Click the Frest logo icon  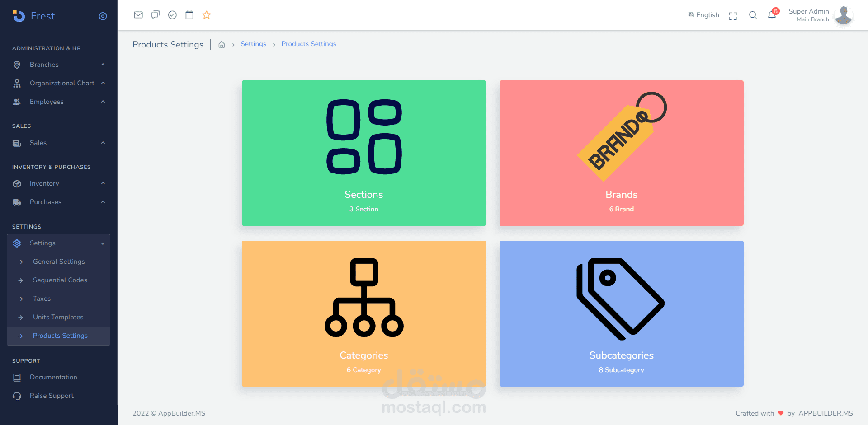coord(19,16)
